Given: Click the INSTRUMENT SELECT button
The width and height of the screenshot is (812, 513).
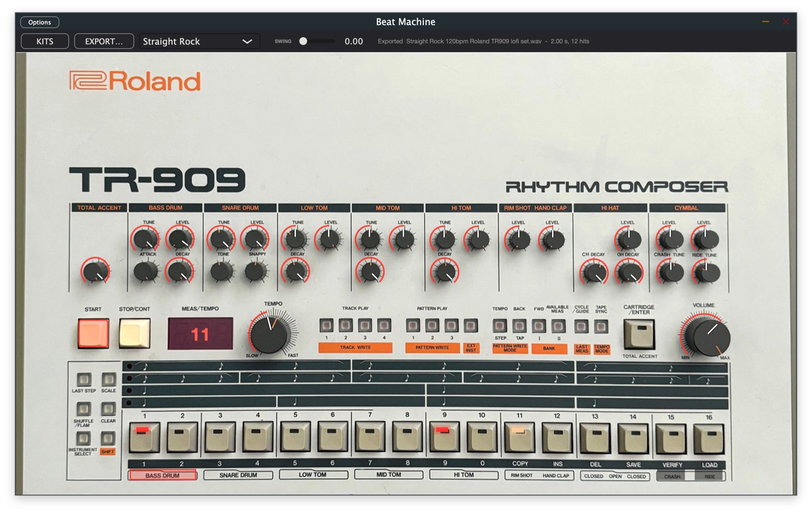Looking at the screenshot, I should point(84,438).
